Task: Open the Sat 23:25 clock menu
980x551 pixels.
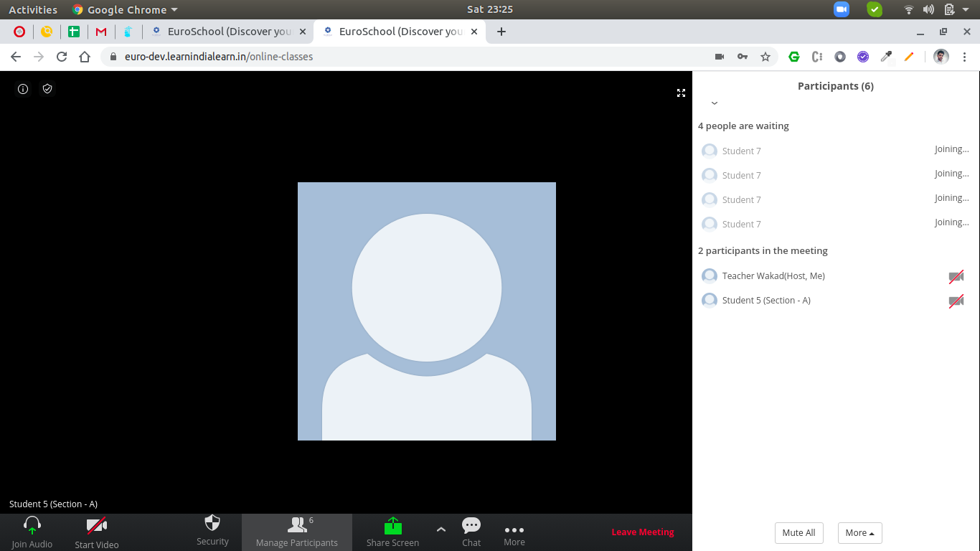Action: pos(490,9)
